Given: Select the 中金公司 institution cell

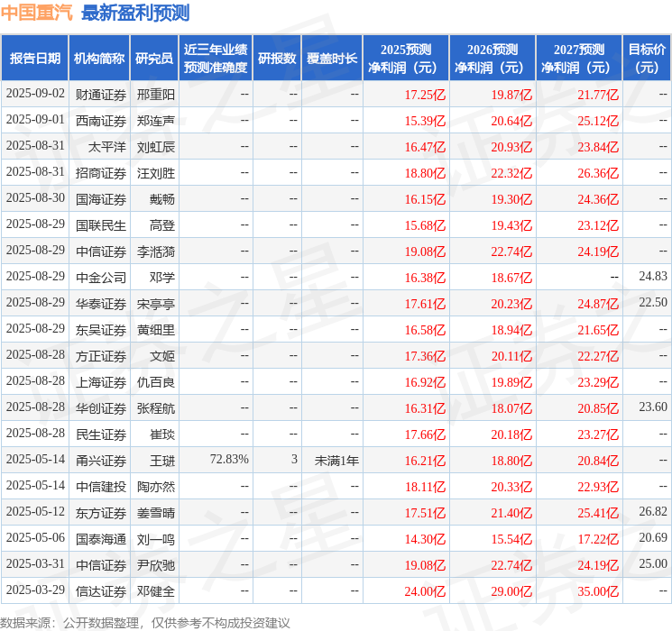Looking at the screenshot, I should click(x=101, y=278).
